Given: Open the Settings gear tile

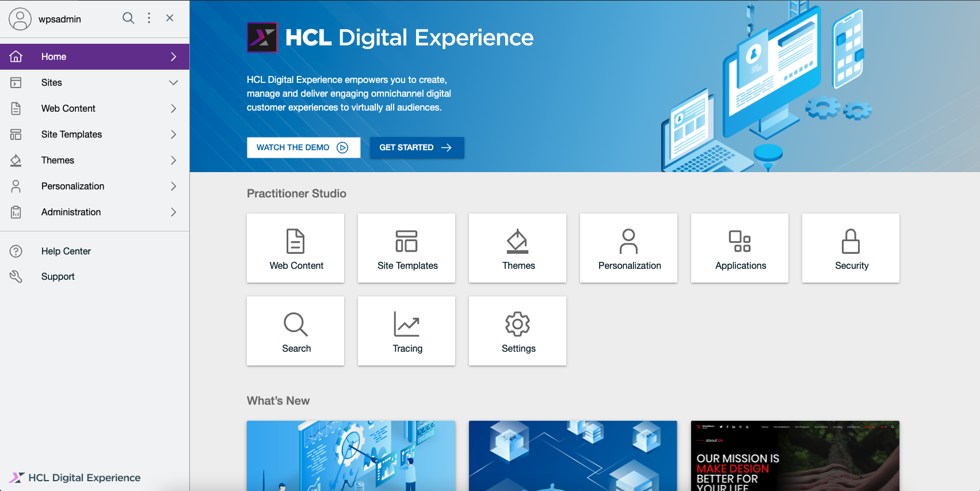Looking at the screenshot, I should [x=518, y=331].
